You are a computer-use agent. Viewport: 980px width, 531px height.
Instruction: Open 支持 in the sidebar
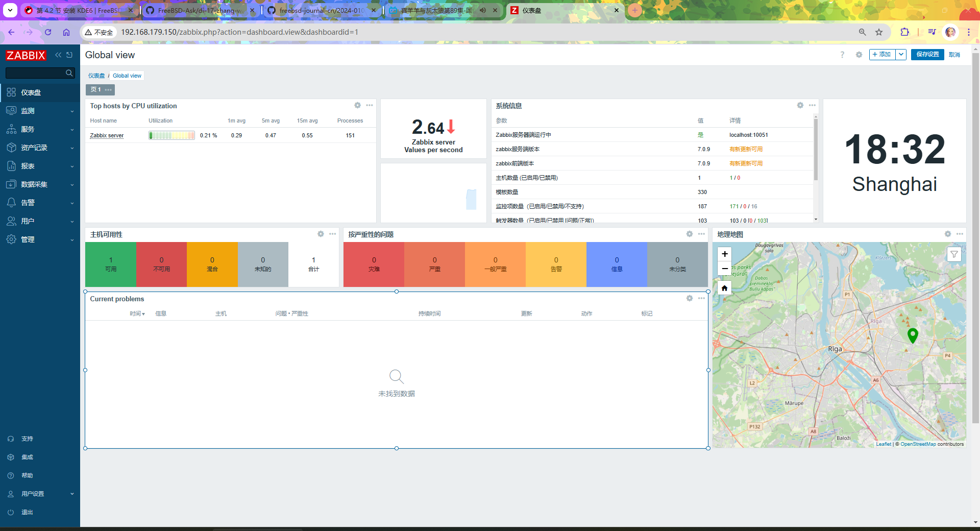click(40, 439)
